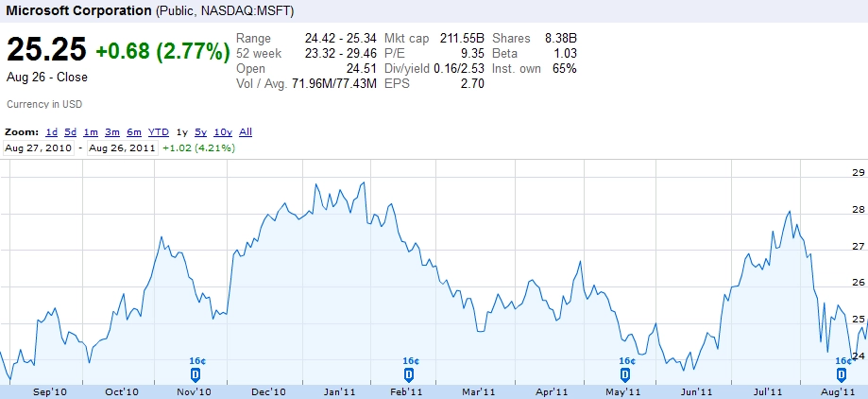Click the 25 price axis label
The height and width of the screenshot is (399, 868).
coord(859,320)
